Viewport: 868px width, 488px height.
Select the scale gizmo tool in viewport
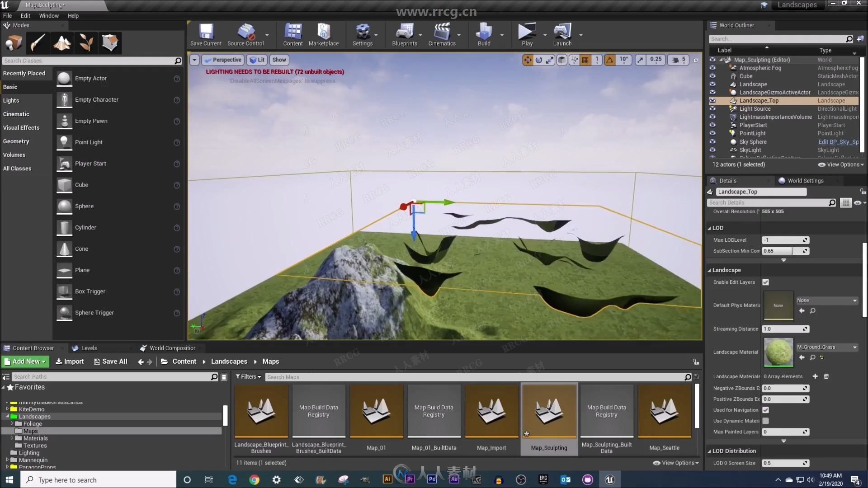point(550,60)
